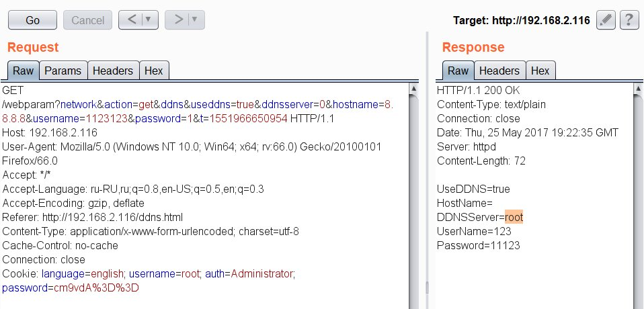This screenshot has height=309, width=644.
Task: Click the Cancel button
Action: pos(87,20)
